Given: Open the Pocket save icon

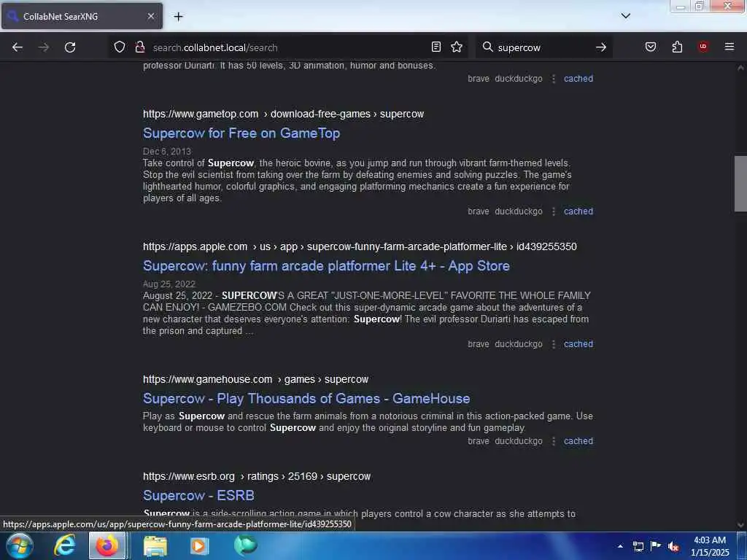Looking at the screenshot, I should point(651,47).
